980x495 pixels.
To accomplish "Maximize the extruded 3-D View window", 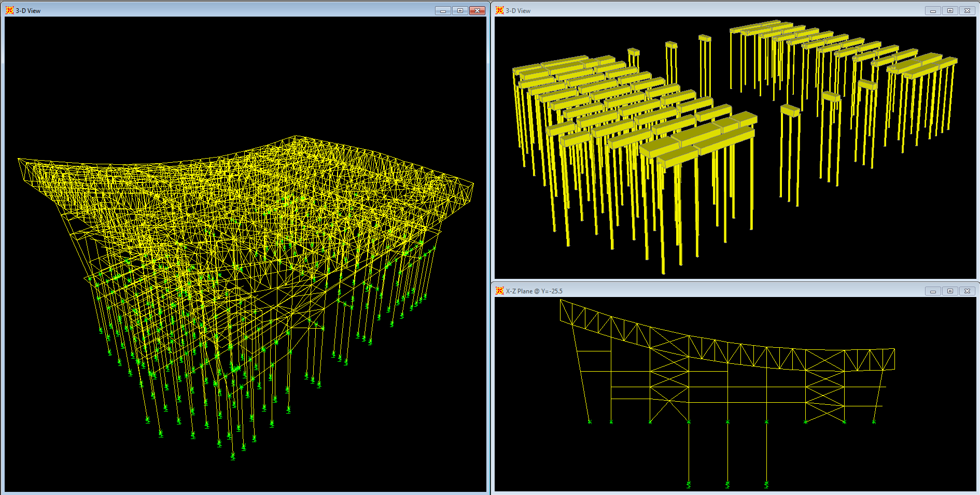I will click(x=950, y=10).
